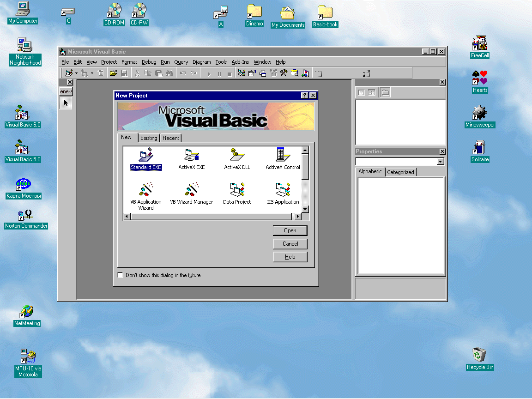Click the Start run triangle icon

209,74
